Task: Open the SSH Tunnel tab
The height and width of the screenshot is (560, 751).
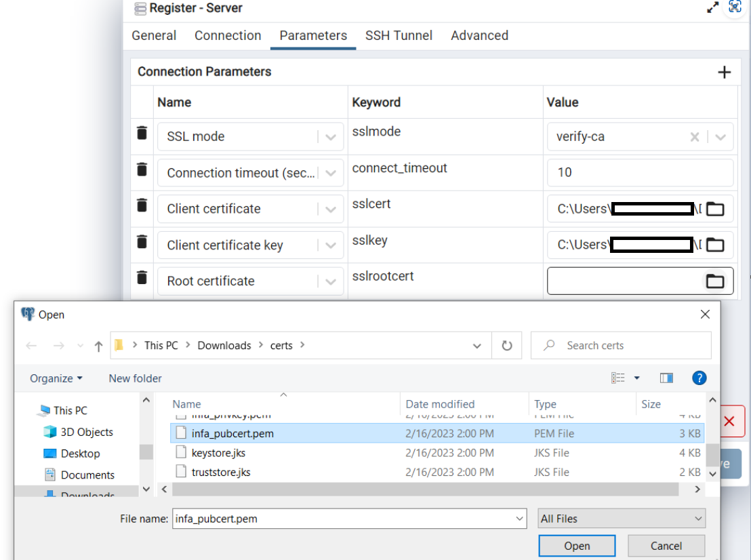Action: [x=399, y=35]
